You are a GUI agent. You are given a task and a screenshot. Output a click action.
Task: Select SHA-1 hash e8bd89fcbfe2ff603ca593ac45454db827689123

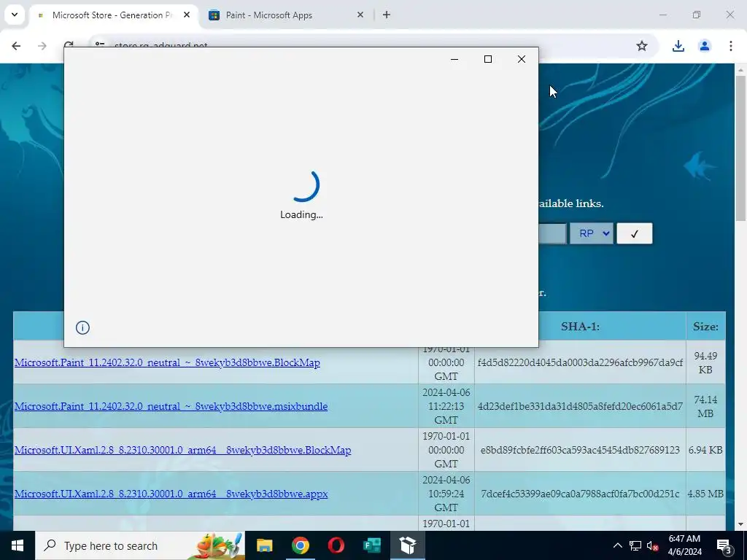coord(580,450)
